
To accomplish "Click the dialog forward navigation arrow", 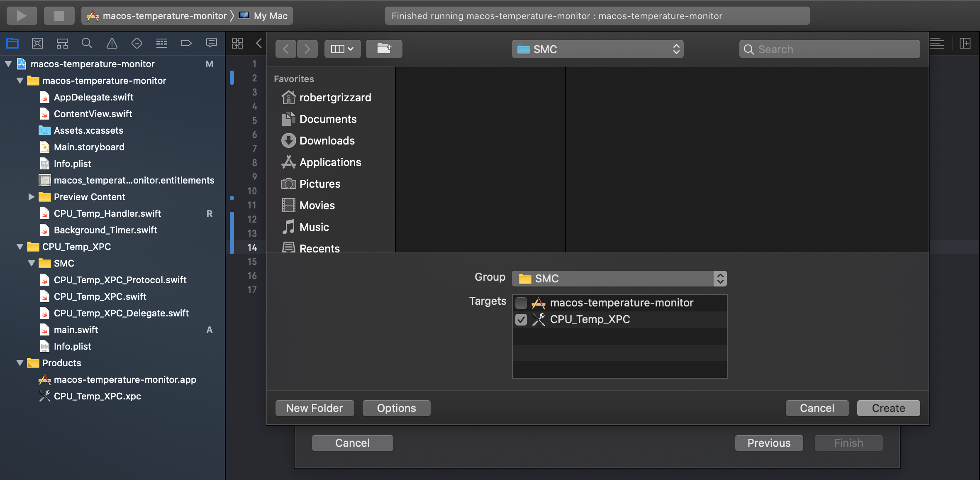I will 307,49.
